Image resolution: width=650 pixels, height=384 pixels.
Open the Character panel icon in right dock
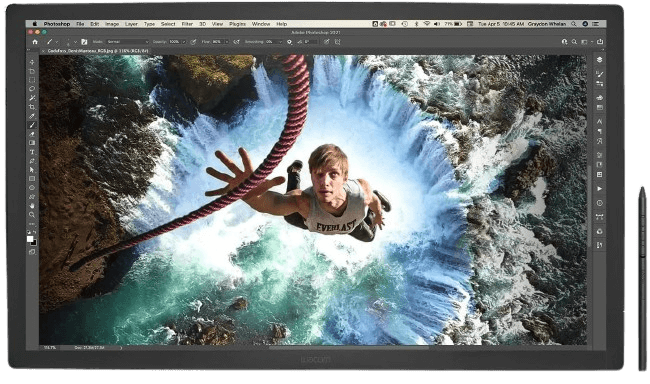click(599, 121)
